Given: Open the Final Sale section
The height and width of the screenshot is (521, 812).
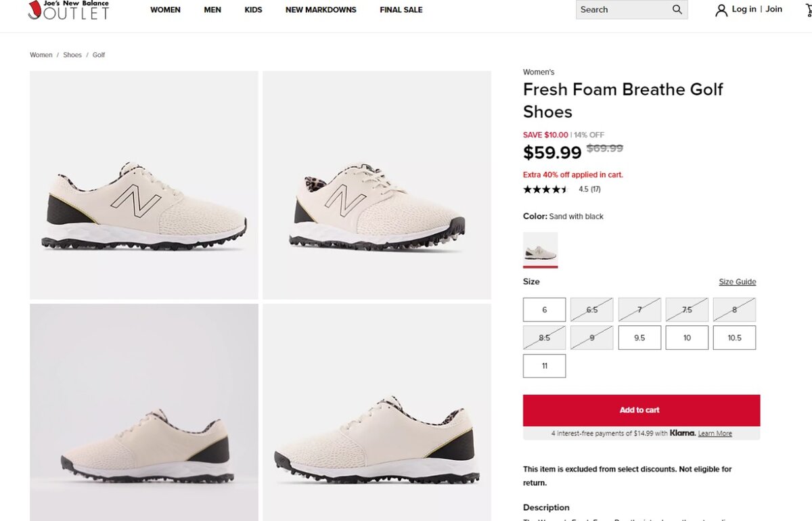Looking at the screenshot, I should (401, 10).
